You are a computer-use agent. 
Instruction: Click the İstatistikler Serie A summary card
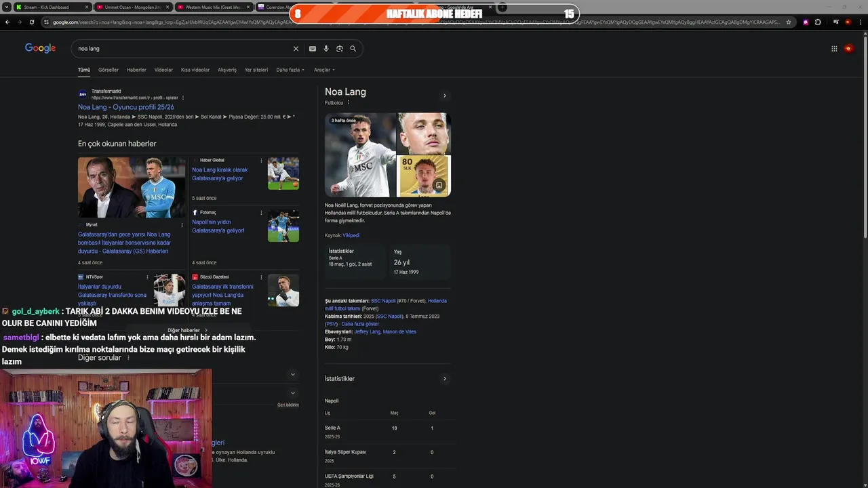[355, 262]
